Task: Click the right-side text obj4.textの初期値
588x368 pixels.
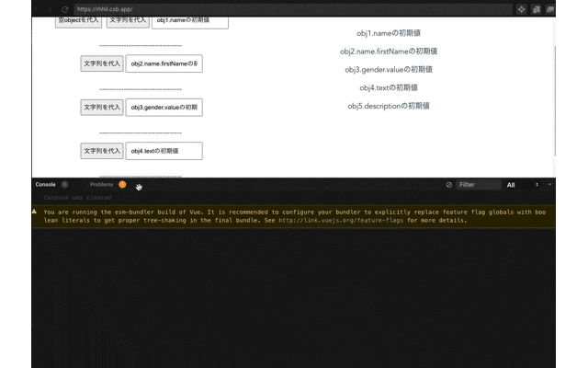Action: coord(389,87)
